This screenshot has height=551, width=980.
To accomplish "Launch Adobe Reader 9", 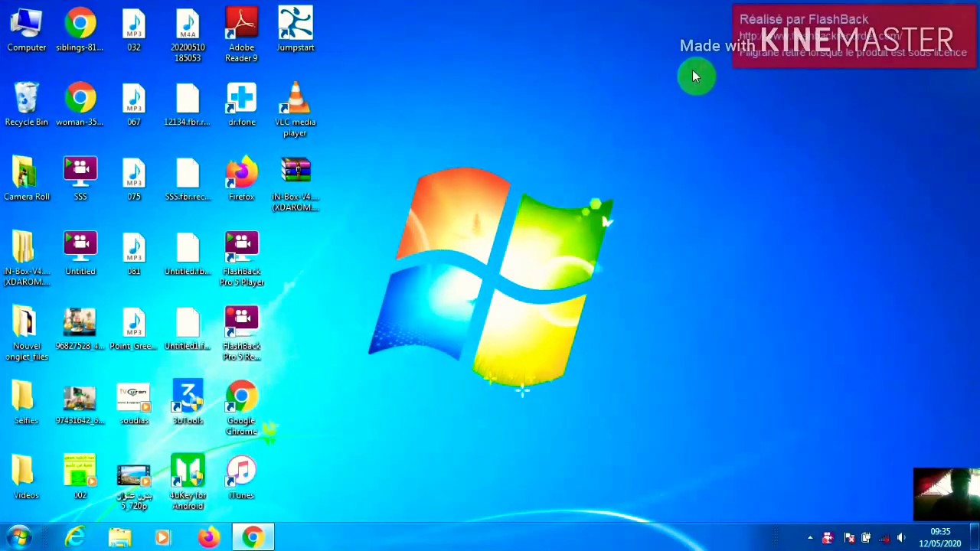I will point(241,36).
